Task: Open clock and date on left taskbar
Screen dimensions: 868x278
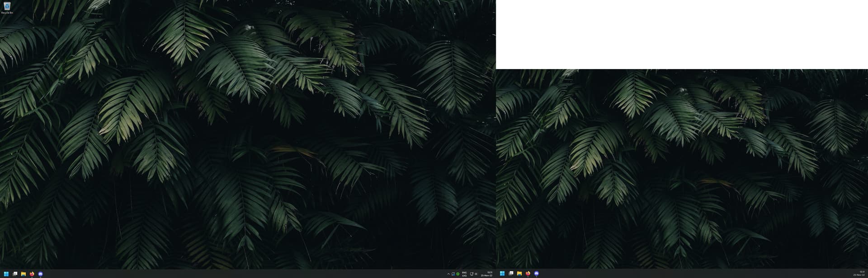Action: coord(486,274)
